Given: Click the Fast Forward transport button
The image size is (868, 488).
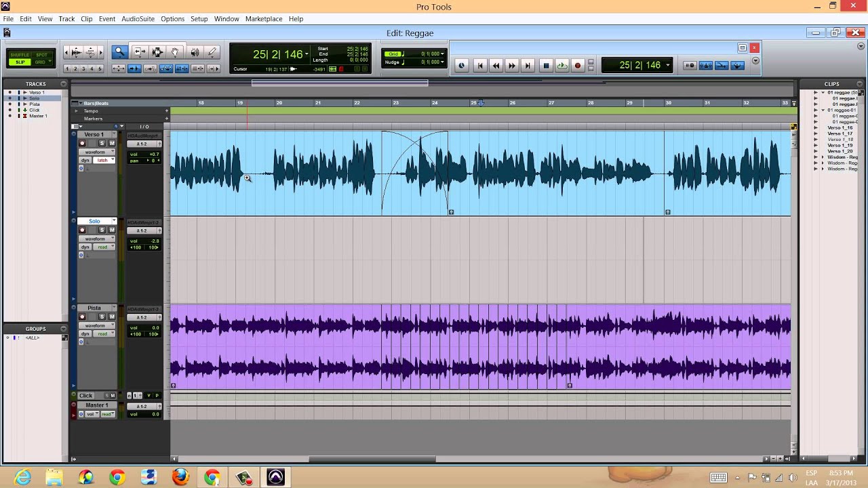Looking at the screenshot, I should pyautogui.click(x=512, y=66).
